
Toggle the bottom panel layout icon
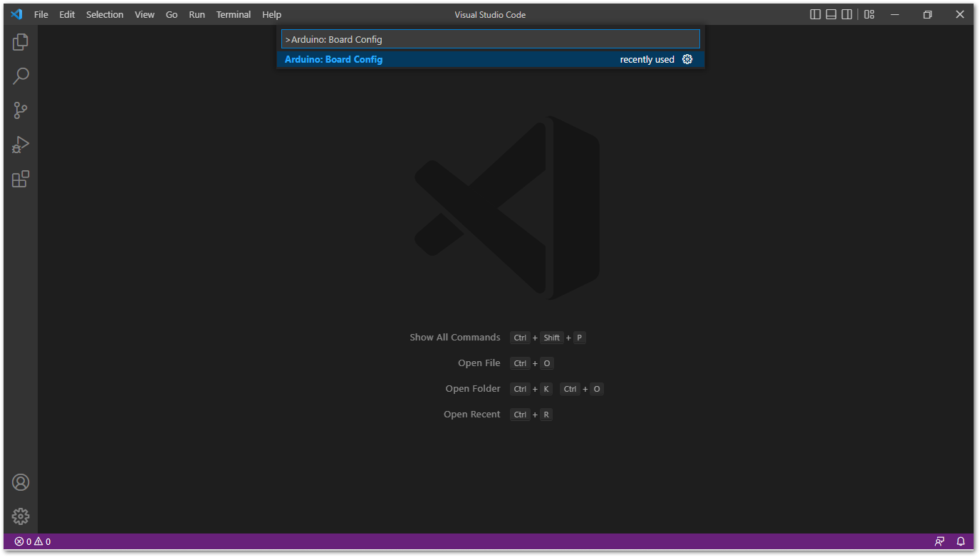click(x=831, y=14)
